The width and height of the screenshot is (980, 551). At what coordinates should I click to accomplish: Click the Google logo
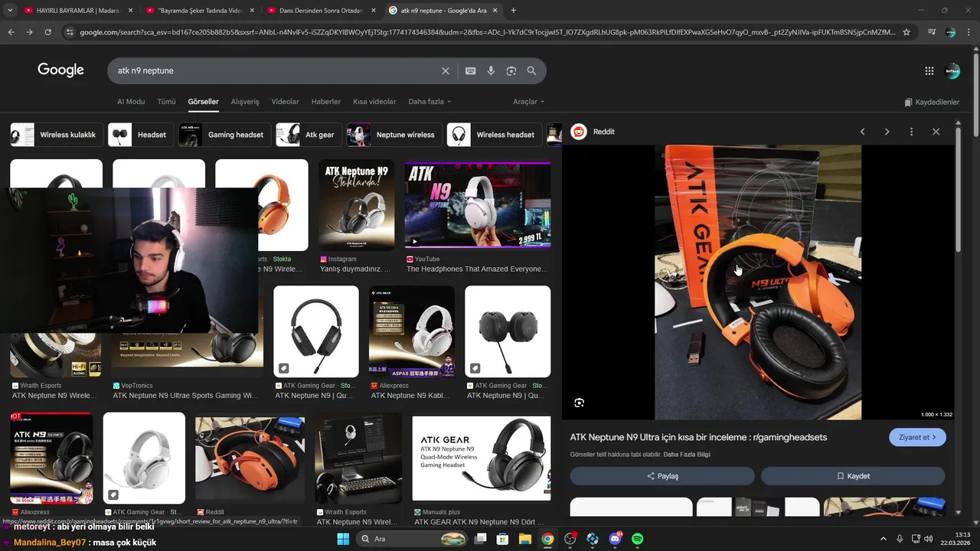coord(60,70)
